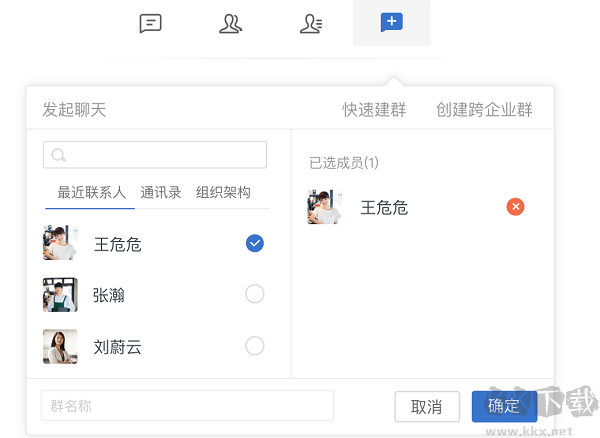This screenshot has width=600, height=438.
Task: Click the blue new chat plus icon
Action: click(391, 23)
